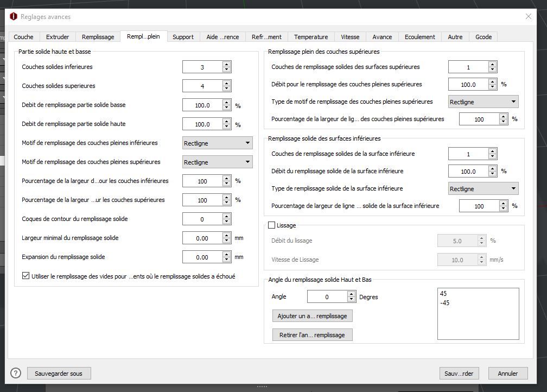Screen dimensions: 547x392
Task: Increase Couches de remplissage solides surfaces supérieures
Action: point(493,64)
